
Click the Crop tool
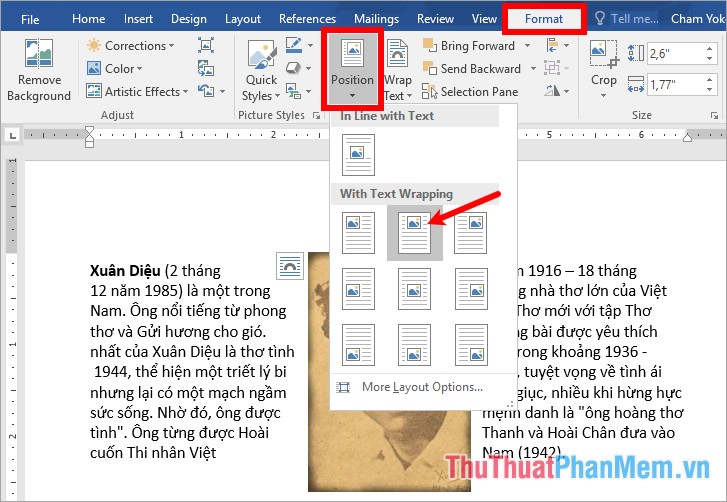pyautogui.click(x=604, y=69)
